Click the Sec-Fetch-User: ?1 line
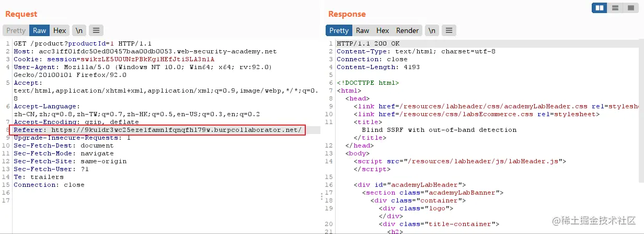Viewport: 644px width, 234px height. 51,169
